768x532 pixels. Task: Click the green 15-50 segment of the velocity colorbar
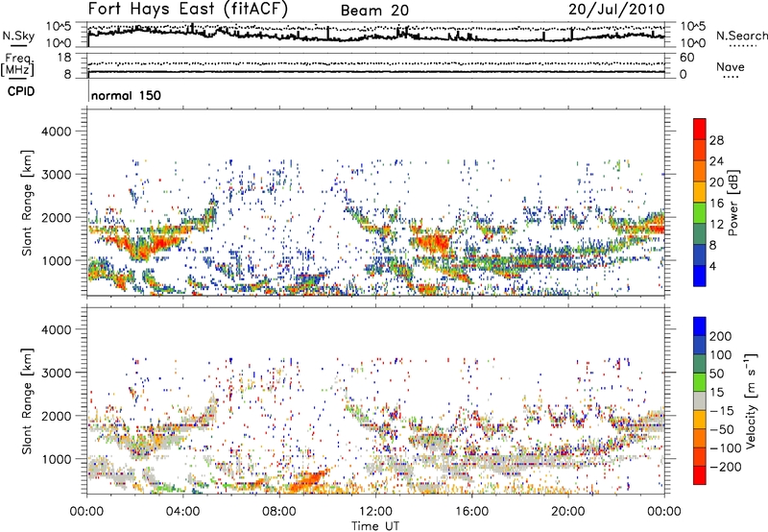[700, 382]
